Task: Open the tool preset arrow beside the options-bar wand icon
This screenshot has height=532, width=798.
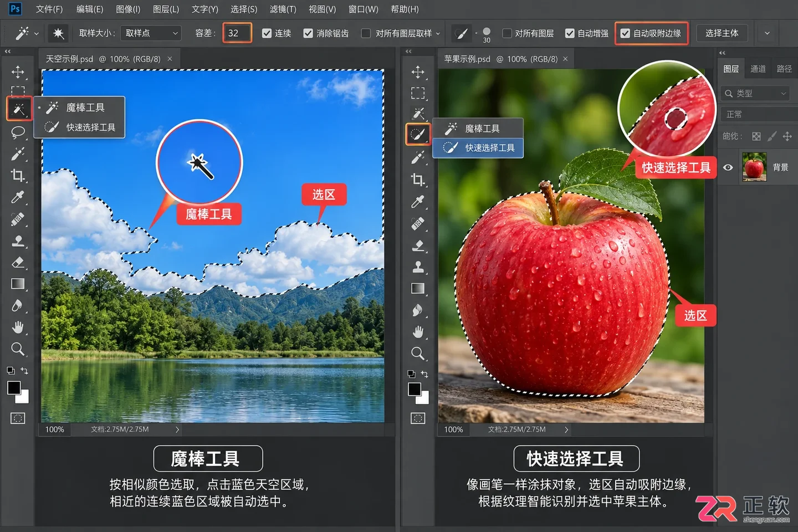Action: 37,34
